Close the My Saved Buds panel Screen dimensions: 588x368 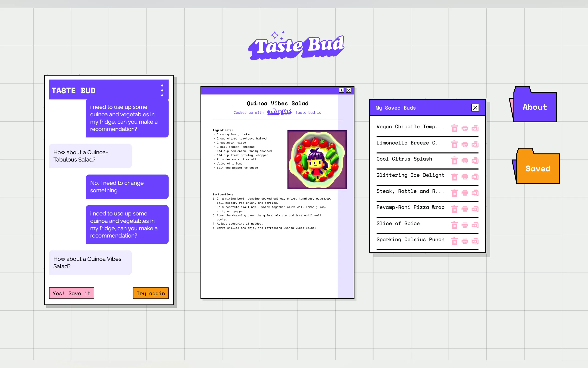(475, 108)
